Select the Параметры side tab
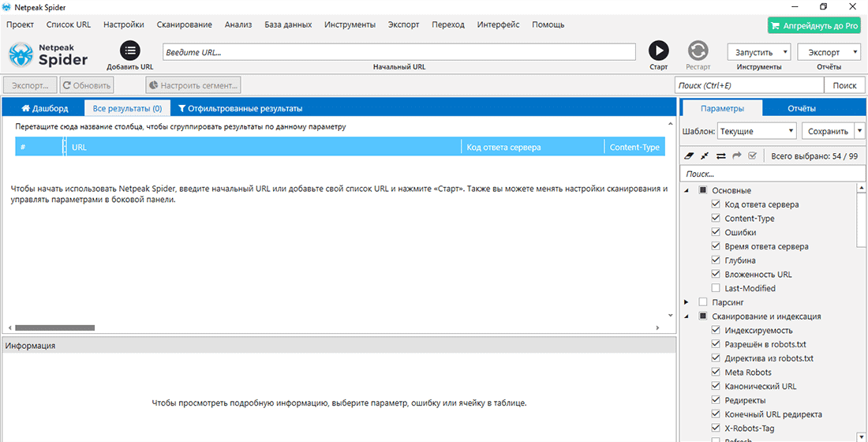Image resolution: width=868 pixels, height=442 pixels. pyautogui.click(x=722, y=109)
